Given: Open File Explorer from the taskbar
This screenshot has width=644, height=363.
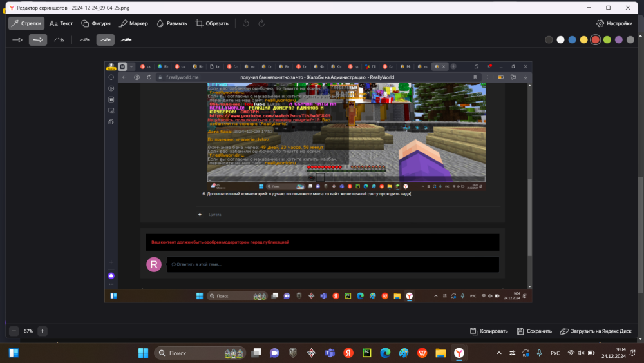Looking at the screenshot, I should (x=440, y=353).
